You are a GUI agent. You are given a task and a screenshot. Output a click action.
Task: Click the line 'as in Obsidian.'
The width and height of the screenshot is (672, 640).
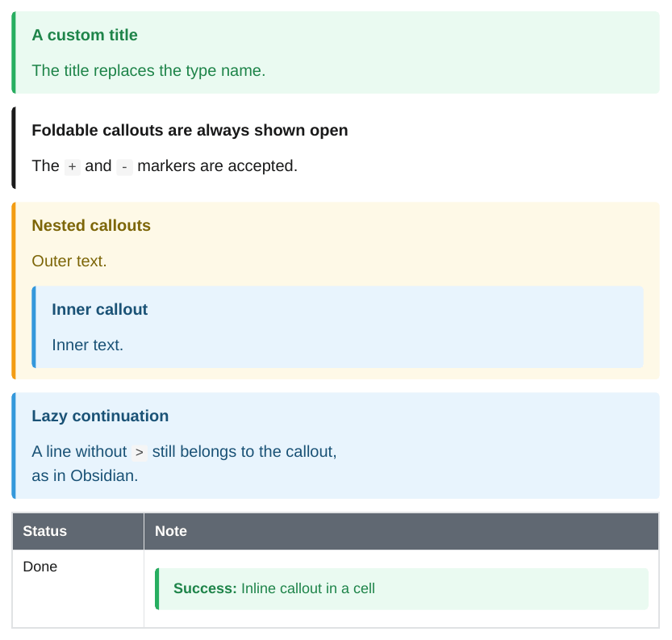(85, 476)
